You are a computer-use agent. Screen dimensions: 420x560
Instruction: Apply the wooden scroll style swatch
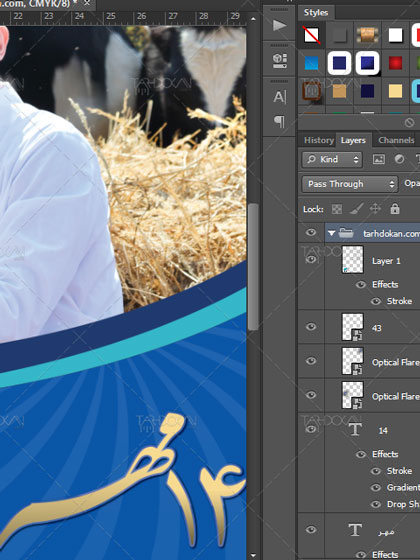(x=368, y=35)
